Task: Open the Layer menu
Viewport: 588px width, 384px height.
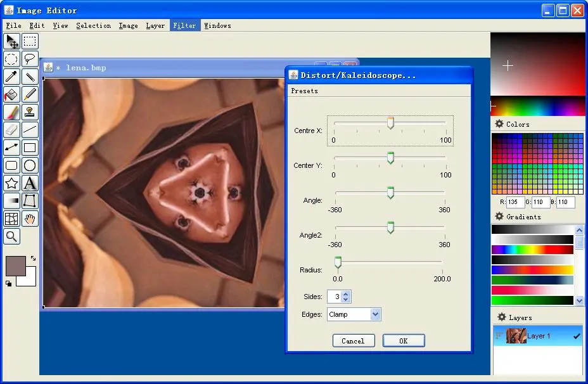Action: tap(155, 25)
